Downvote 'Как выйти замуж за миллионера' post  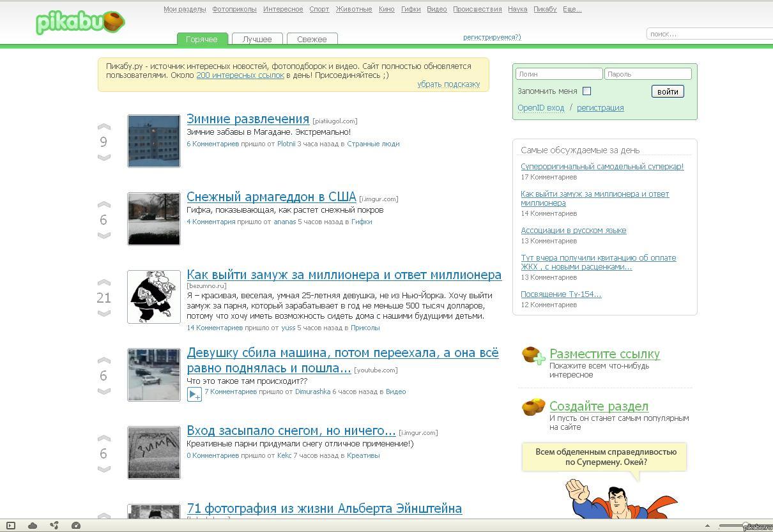tap(104, 313)
